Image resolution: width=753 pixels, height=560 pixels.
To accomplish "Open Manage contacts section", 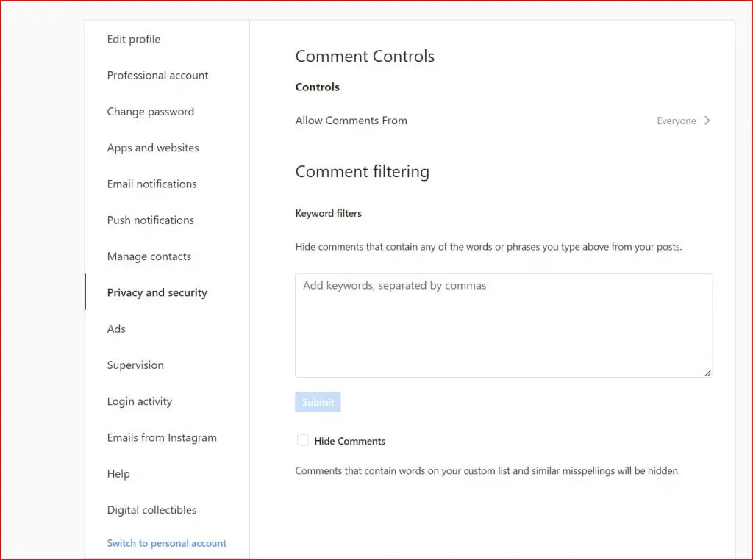I will (x=149, y=256).
